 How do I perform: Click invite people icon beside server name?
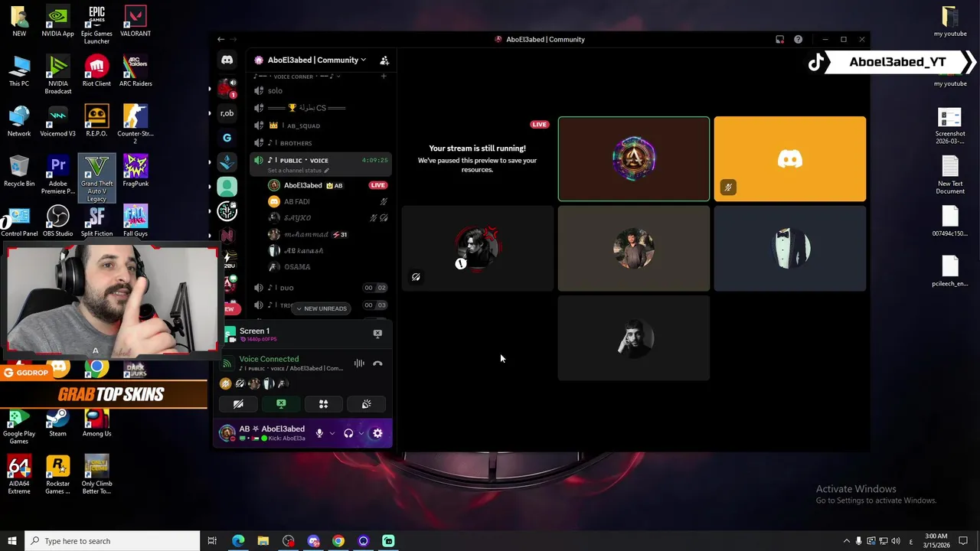click(384, 60)
